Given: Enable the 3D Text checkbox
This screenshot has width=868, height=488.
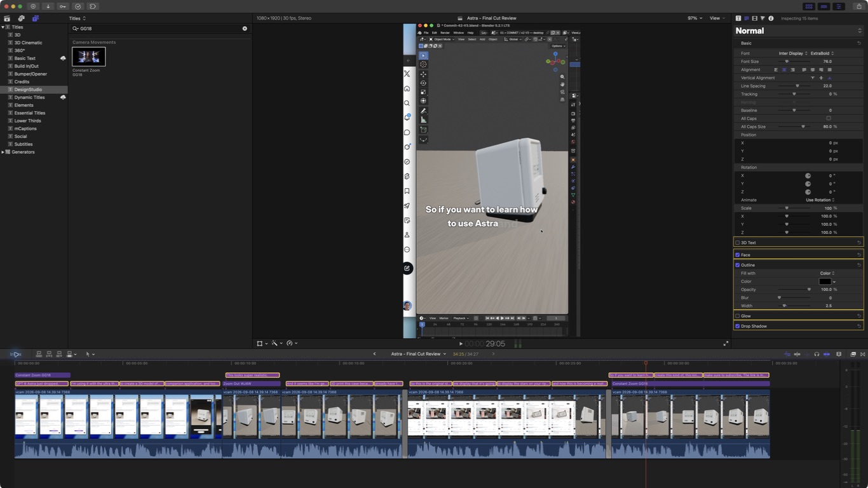Looking at the screenshot, I should (738, 243).
